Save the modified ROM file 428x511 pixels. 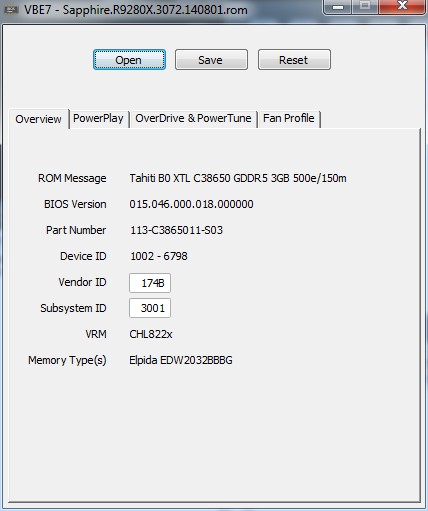click(211, 60)
